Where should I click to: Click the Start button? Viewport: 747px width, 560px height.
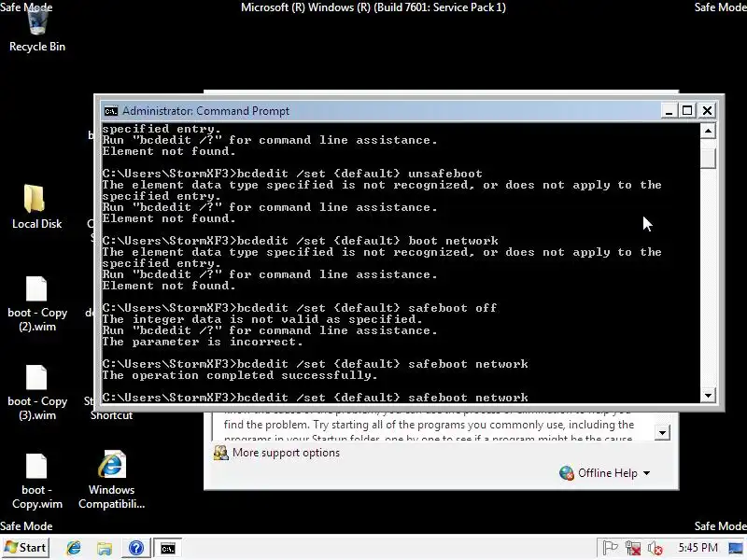pos(25,548)
